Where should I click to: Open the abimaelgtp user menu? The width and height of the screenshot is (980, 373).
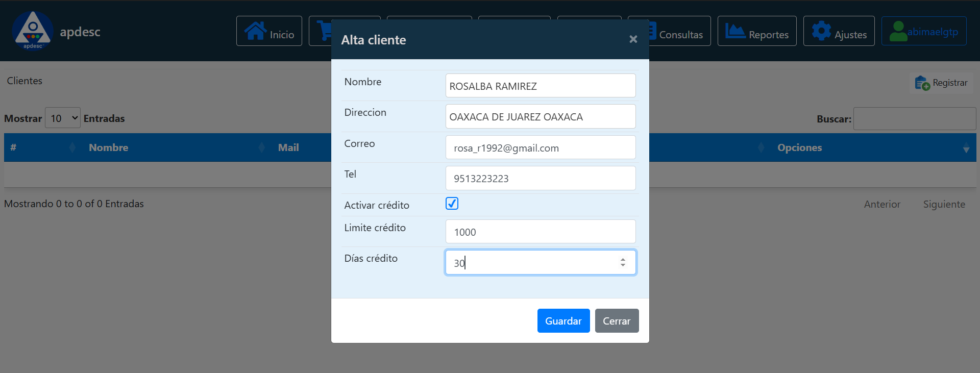tap(924, 31)
